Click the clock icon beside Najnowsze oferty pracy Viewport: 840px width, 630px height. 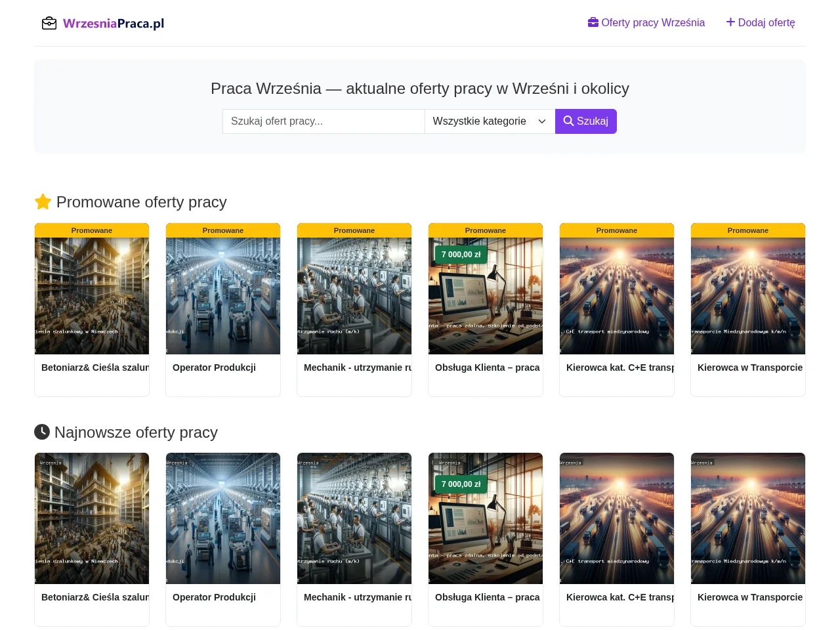[x=42, y=432]
